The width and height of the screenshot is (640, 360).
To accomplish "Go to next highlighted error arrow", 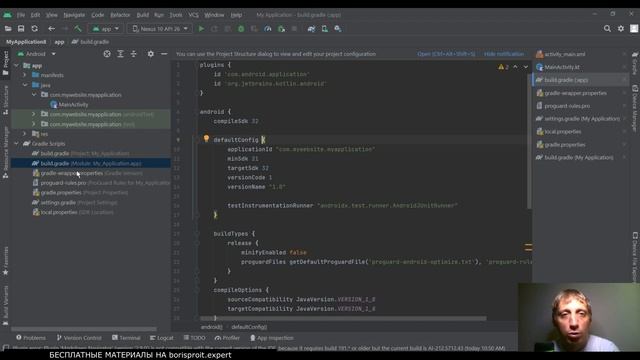I will (x=526, y=67).
